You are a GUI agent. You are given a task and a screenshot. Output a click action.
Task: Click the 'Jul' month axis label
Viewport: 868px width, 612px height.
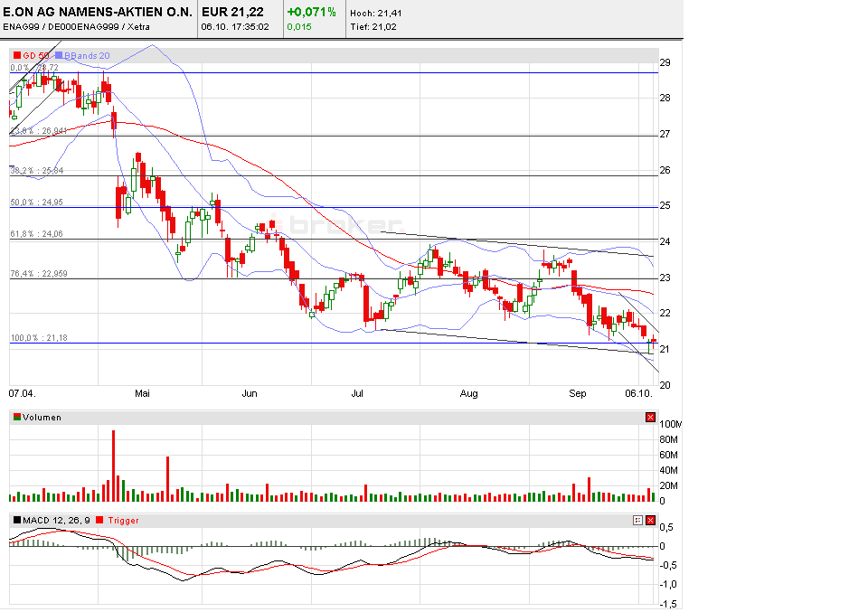point(357,393)
